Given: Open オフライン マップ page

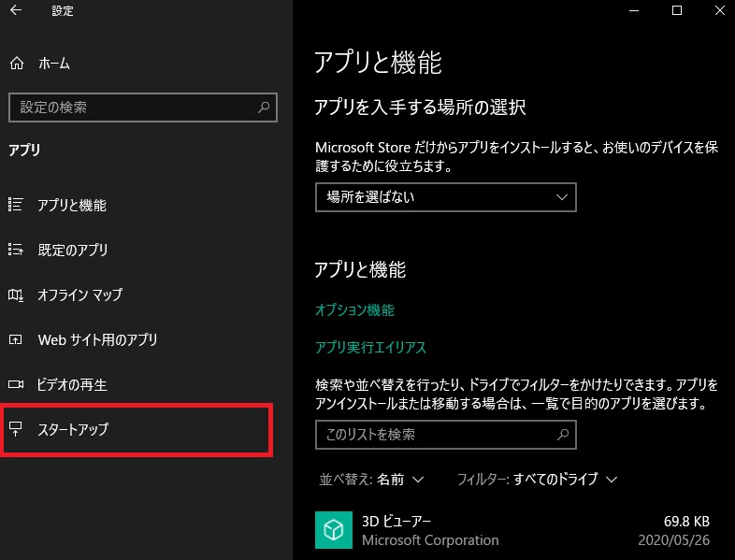Looking at the screenshot, I should coord(80,294).
